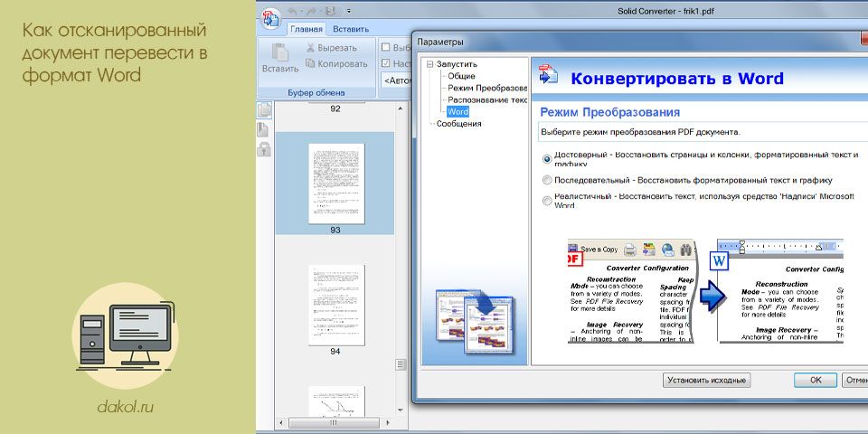
Task: Collapse the Запустить tree node
Action: tap(429, 64)
